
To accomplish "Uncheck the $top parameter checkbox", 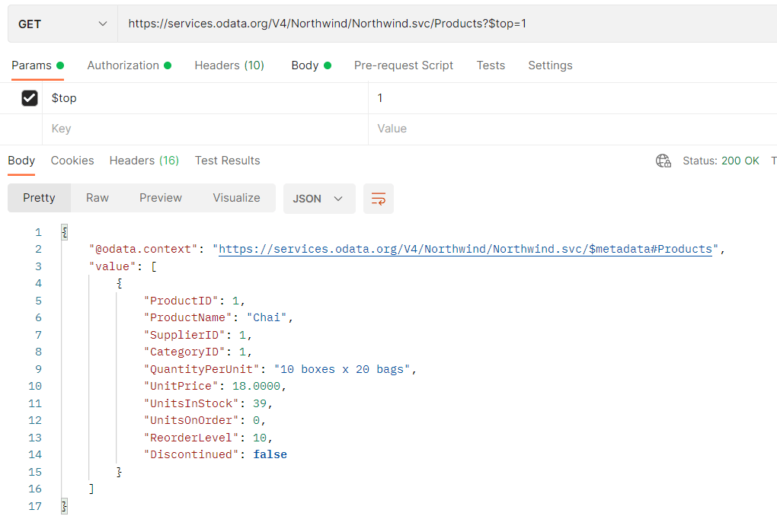I will pyautogui.click(x=30, y=98).
